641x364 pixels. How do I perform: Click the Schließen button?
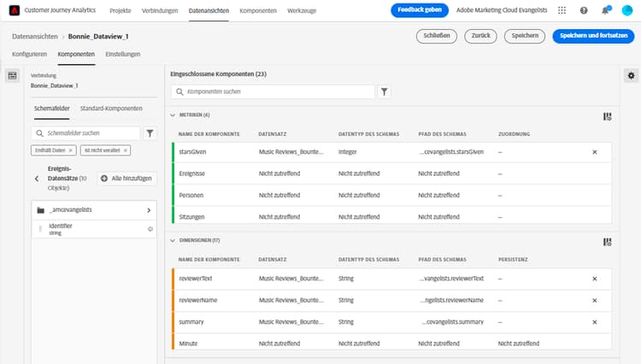click(437, 36)
